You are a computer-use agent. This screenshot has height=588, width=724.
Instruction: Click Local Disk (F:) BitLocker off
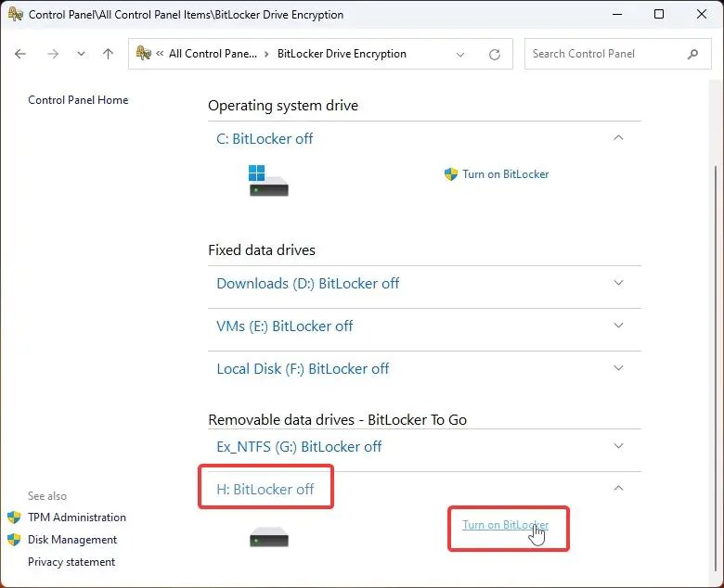(x=303, y=369)
